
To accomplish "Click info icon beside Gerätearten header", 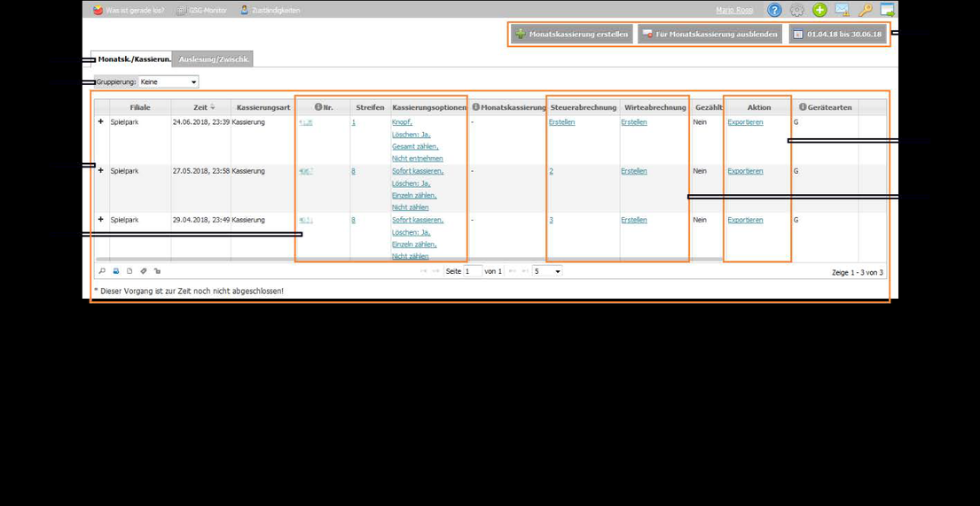I will [803, 107].
